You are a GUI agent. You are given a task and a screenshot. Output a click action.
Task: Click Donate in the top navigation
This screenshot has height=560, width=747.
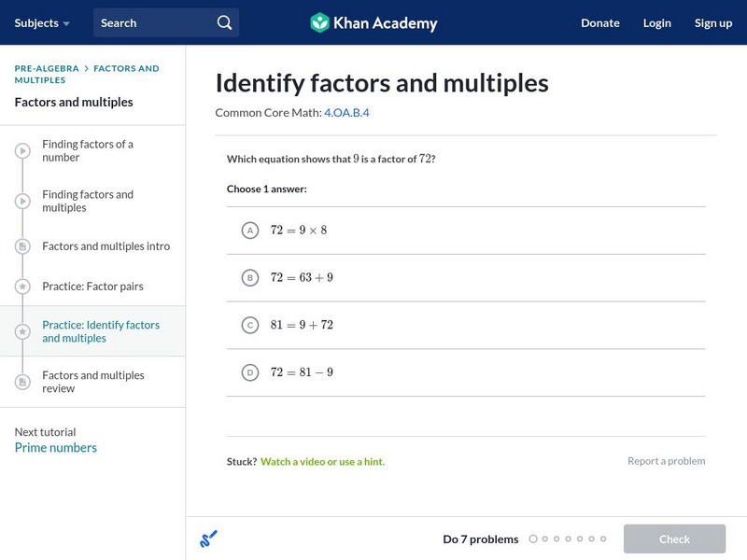[x=600, y=22]
